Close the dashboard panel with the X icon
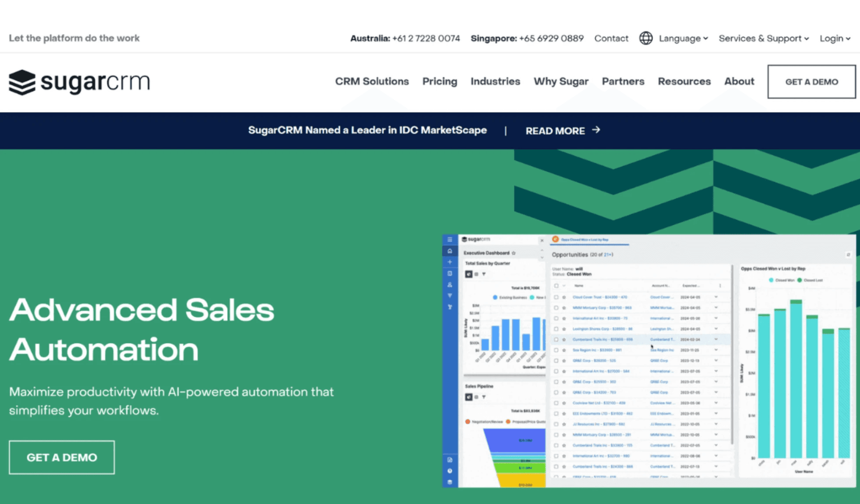This screenshot has width=860, height=504. 542,240
